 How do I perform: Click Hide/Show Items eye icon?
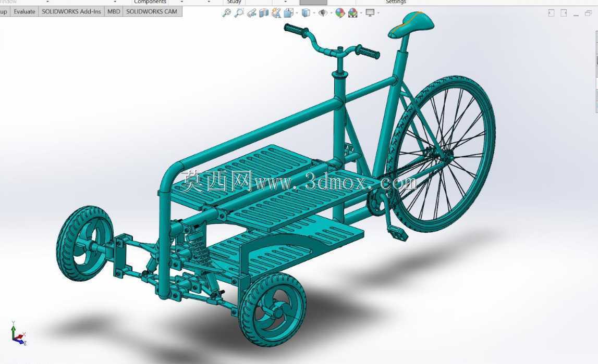coord(323,14)
